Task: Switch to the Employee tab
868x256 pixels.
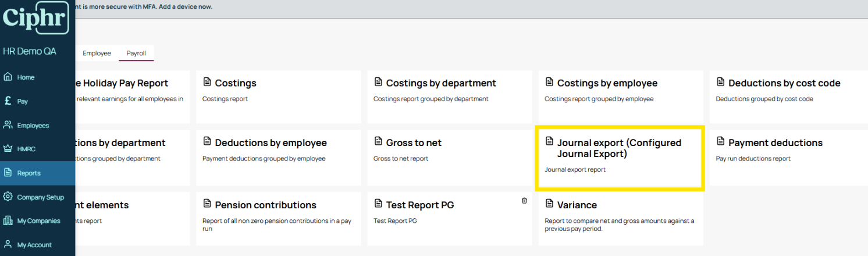Action: (97, 53)
